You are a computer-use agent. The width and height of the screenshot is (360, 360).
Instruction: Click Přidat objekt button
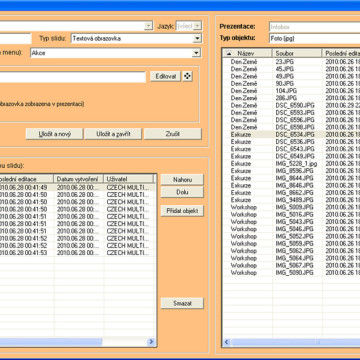pyautogui.click(x=182, y=211)
